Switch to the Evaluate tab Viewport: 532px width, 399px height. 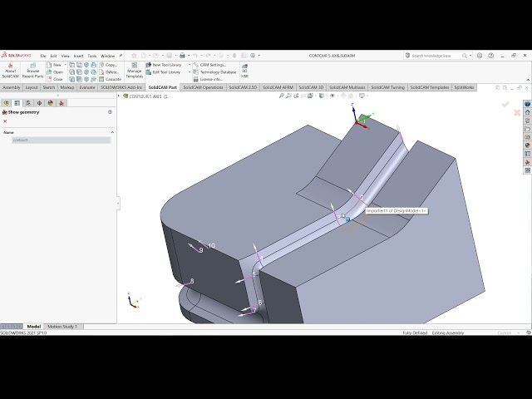[87, 87]
